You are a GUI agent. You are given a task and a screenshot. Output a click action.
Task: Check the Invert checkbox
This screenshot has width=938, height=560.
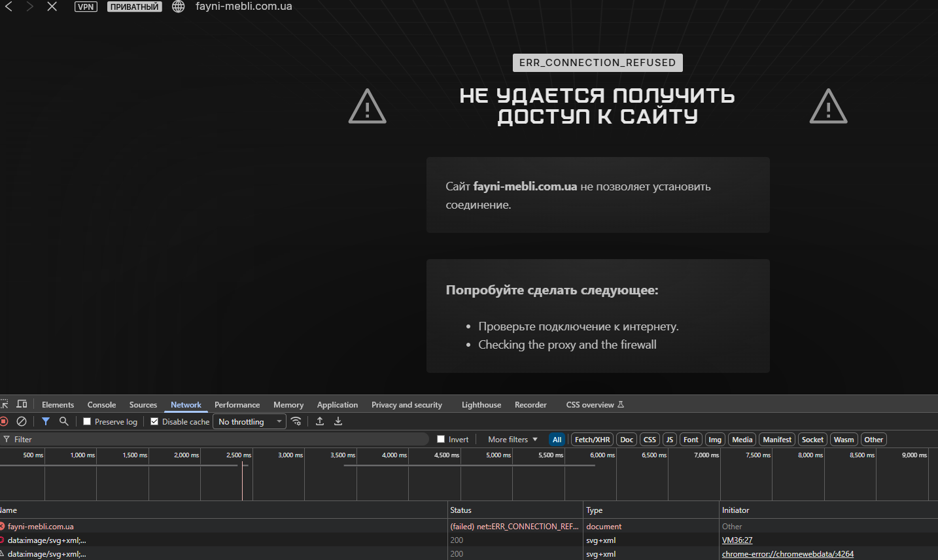(441, 440)
